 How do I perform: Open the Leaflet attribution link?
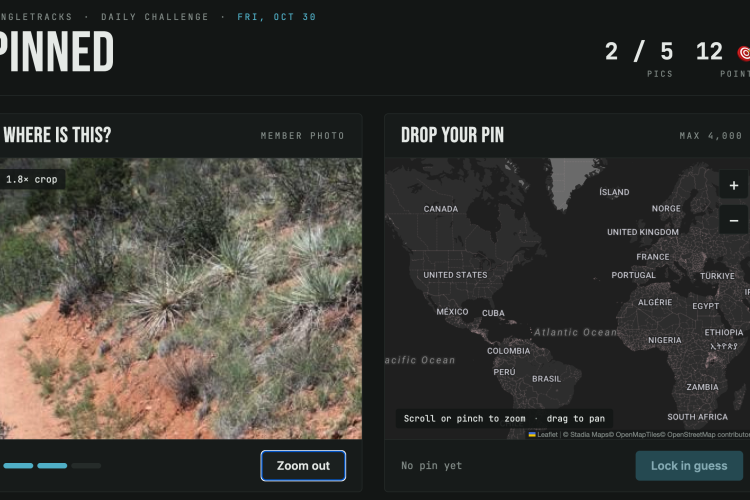point(543,434)
